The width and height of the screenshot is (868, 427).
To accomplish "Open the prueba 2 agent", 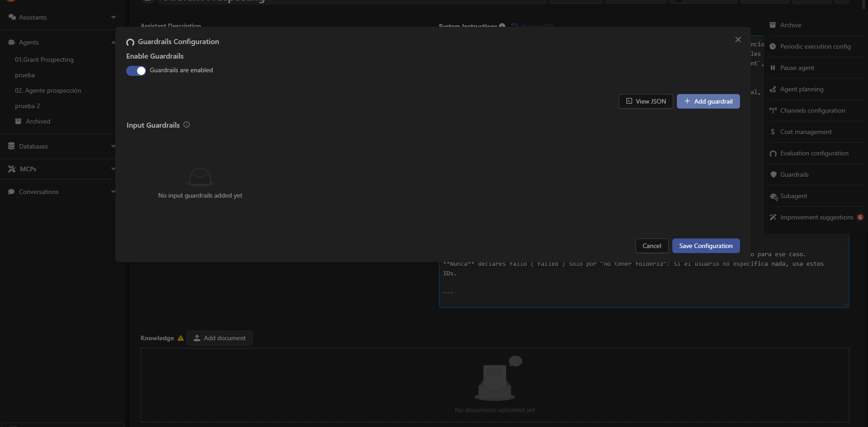I will [x=27, y=106].
